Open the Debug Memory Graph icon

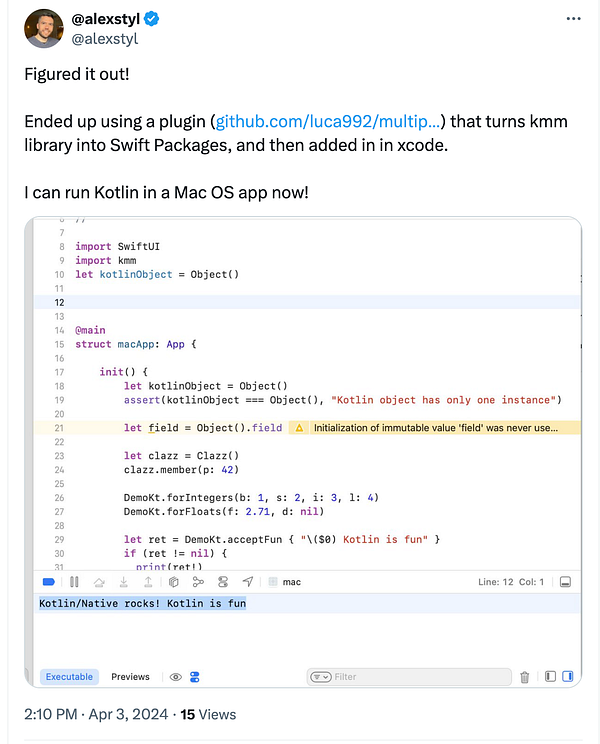click(x=198, y=582)
